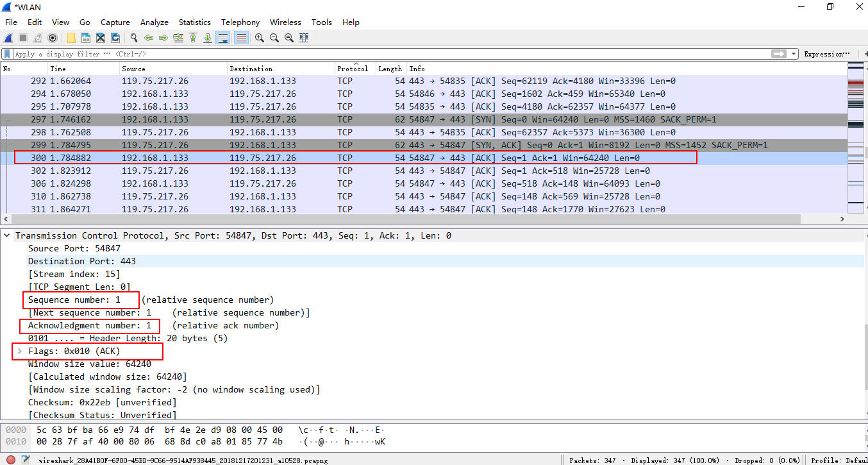The image size is (868, 465).
Task: Open the Capture menu
Action: tap(115, 22)
